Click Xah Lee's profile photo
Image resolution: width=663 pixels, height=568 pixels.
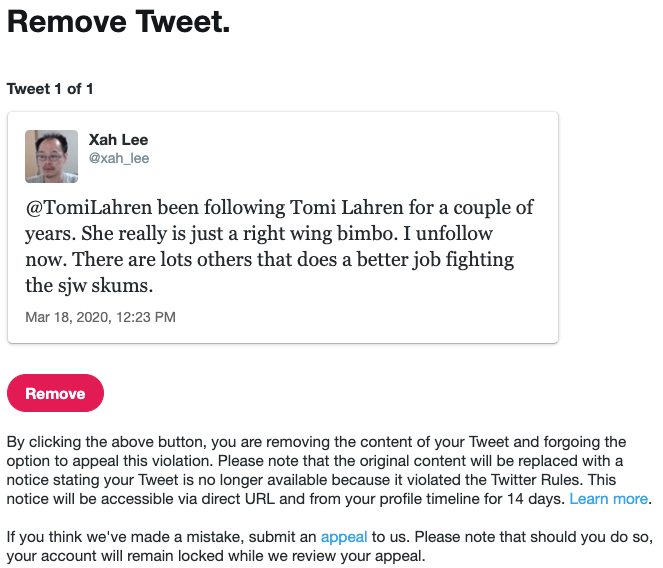(x=52, y=156)
